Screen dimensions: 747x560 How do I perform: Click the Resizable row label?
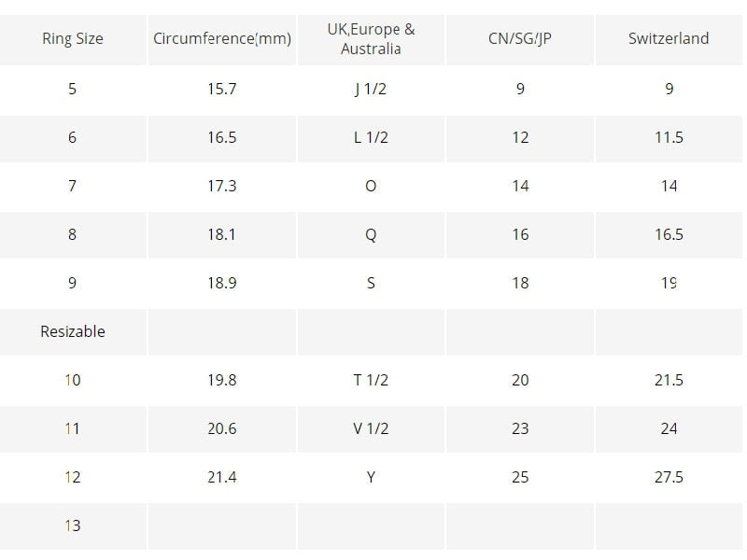pos(73,331)
